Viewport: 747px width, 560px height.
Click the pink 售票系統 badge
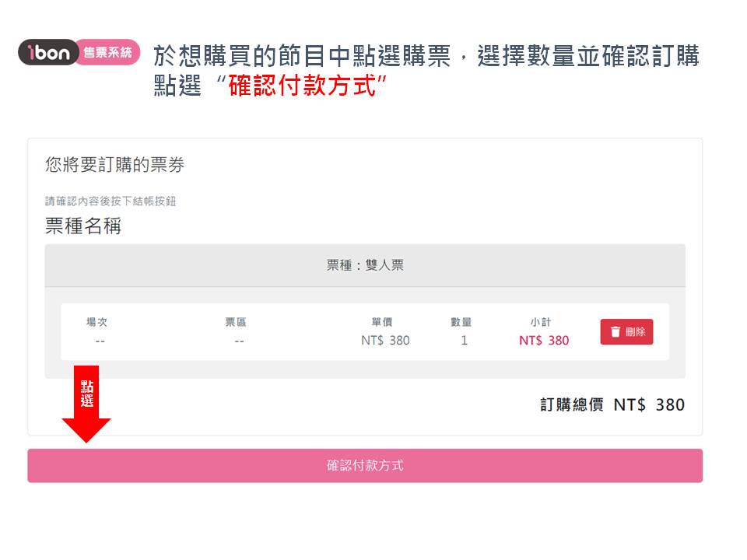tap(108, 52)
